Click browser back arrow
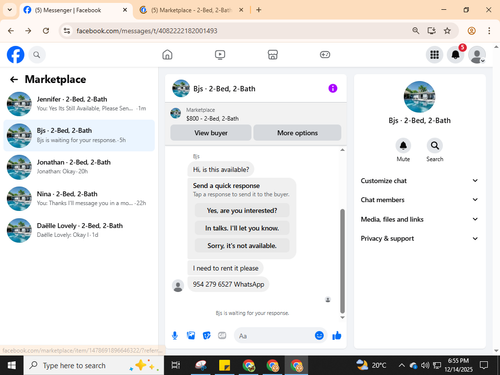The image size is (500, 375). pos(11,31)
